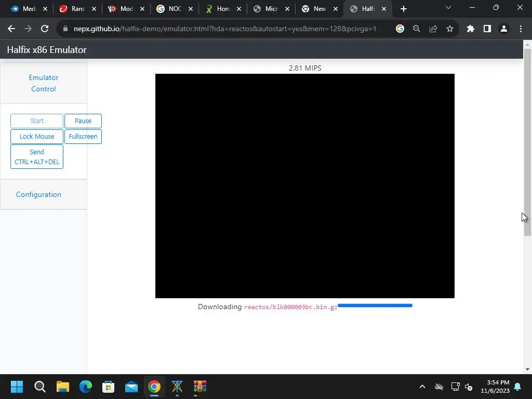Open the stylized X app in taskbar
The width and height of the screenshot is (532, 399).
177,387
